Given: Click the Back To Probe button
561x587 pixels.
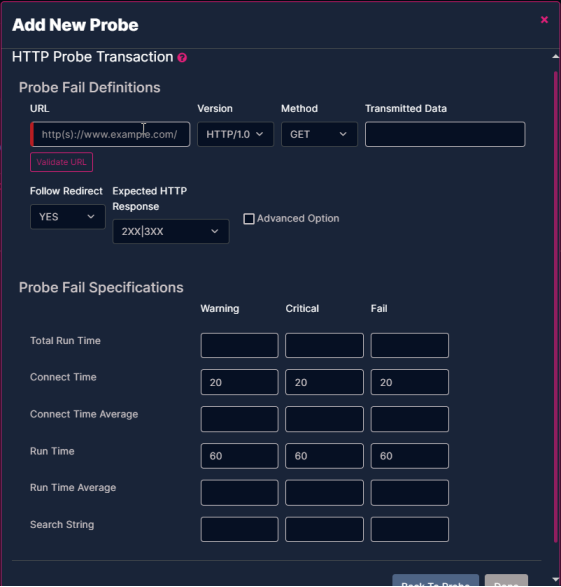Looking at the screenshot, I should pyautogui.click(x=436, y=581).
